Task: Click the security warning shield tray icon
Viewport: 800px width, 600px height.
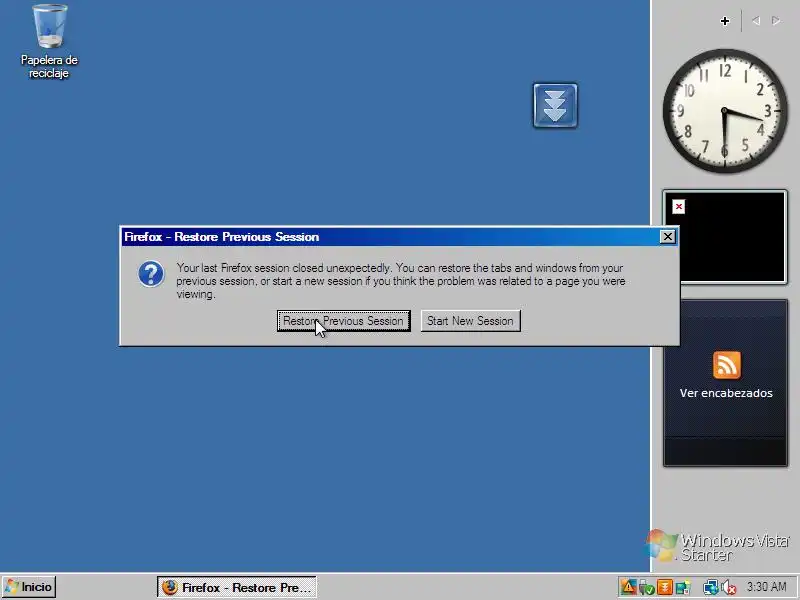Action: click(x=628, y=587)
